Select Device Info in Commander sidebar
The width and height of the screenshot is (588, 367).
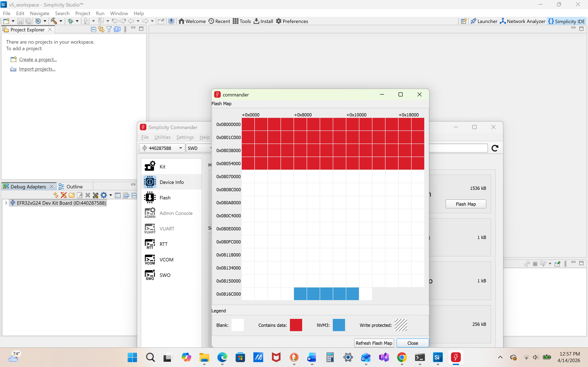(171, 182)
